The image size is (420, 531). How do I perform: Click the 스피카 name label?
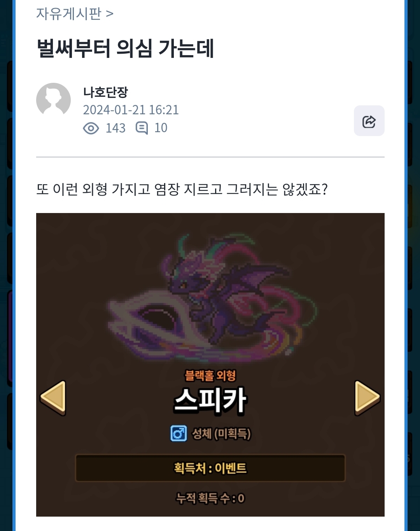pyautogui.click(x=210, y=400)
